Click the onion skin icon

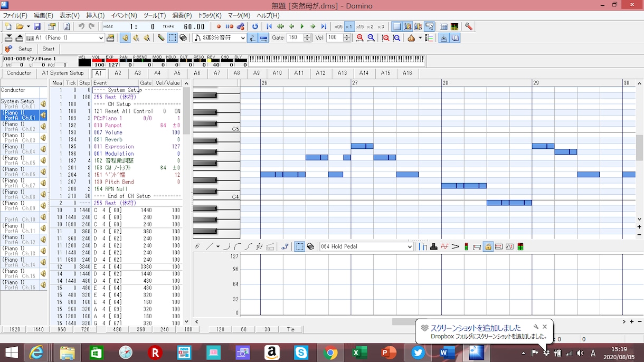[x=411, y=38]
